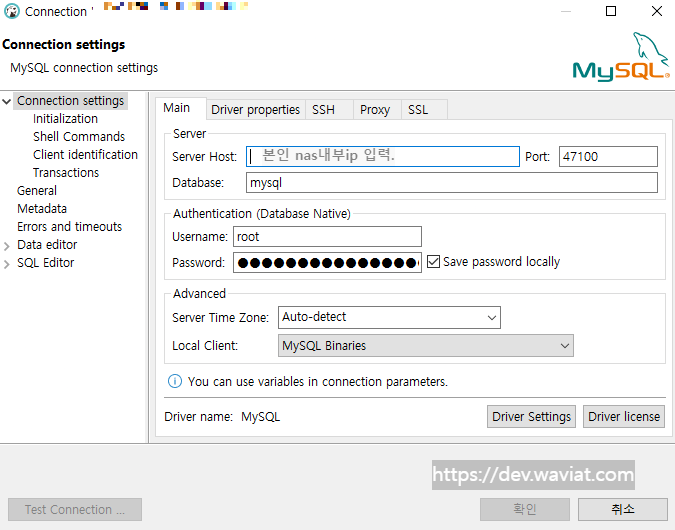Collapse the Connection settings tree node
This screenshot has height=530, width=675.
[6, 102]
